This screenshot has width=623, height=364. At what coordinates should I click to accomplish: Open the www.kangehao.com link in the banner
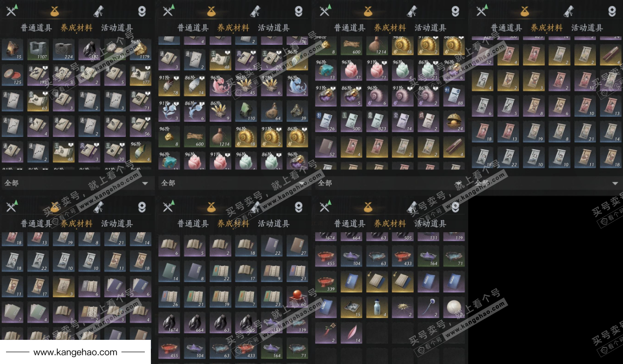point(75,352)
